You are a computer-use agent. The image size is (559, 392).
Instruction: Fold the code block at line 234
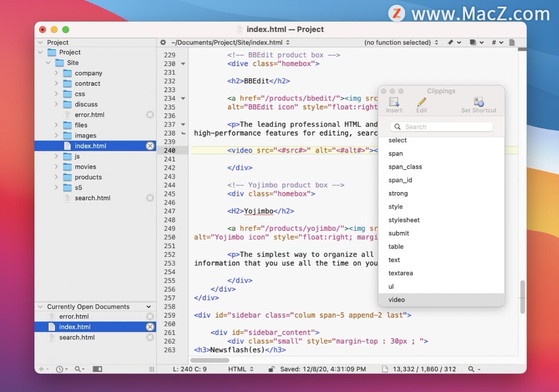183,98
